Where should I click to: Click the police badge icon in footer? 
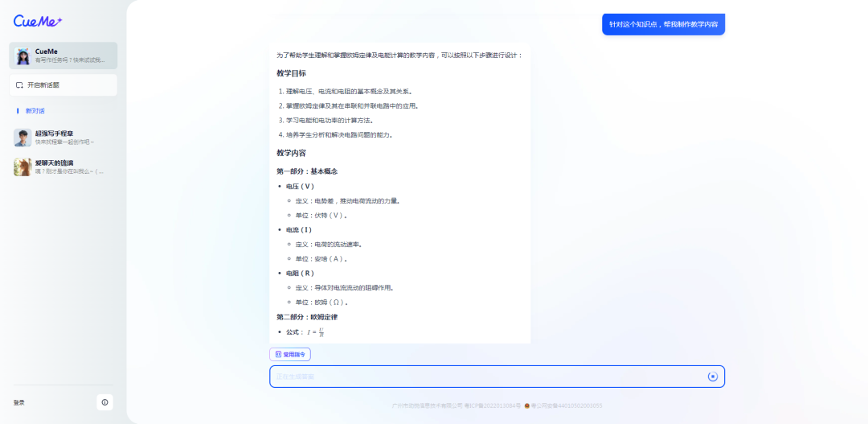pyautogui.click(x=526, y=405)
